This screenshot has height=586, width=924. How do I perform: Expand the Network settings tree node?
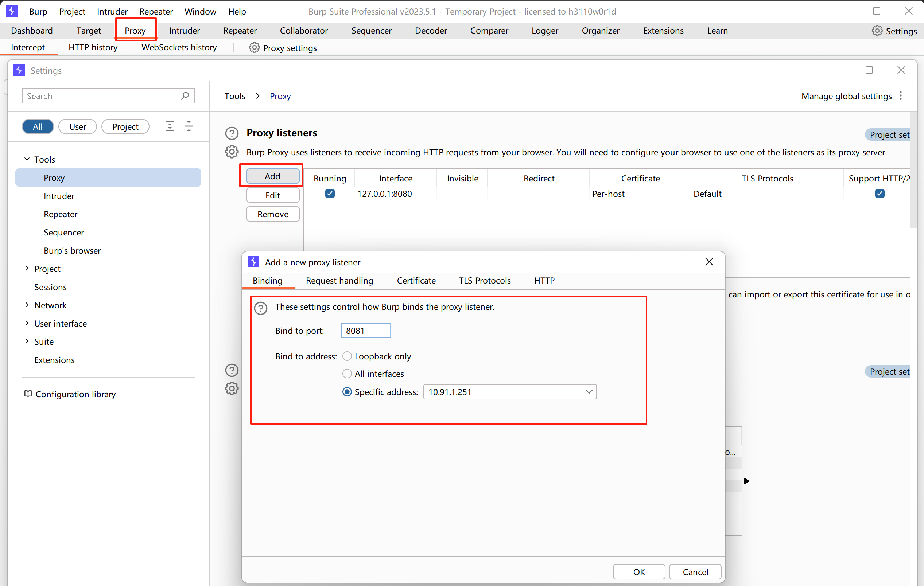[27, 305]
